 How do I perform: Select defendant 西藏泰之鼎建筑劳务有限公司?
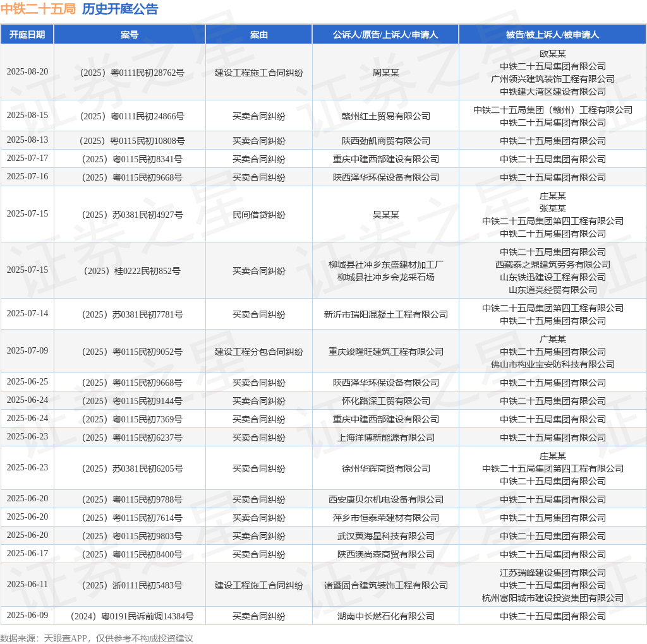pyautogui.click(x=552, y=265)
